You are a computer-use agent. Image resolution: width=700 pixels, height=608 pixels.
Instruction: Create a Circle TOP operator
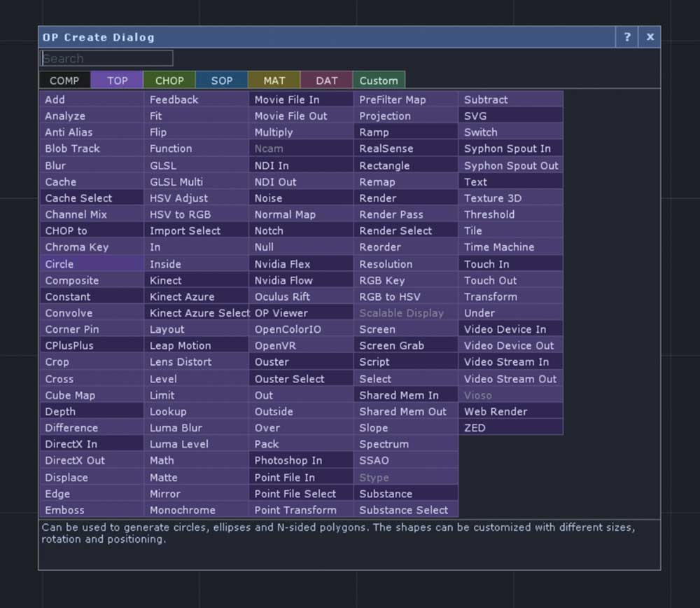click(92, 264)
